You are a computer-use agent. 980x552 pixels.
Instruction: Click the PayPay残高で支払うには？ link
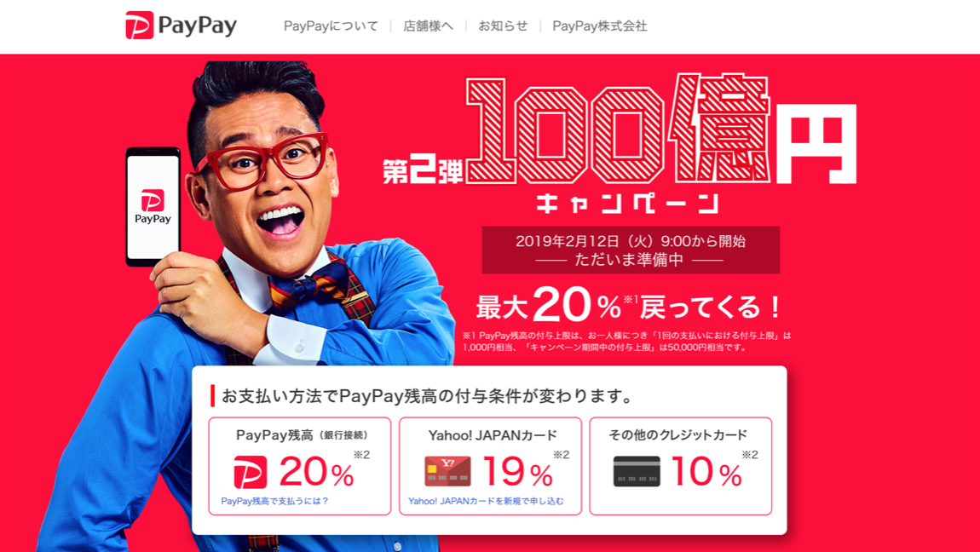tap(275, 501)
